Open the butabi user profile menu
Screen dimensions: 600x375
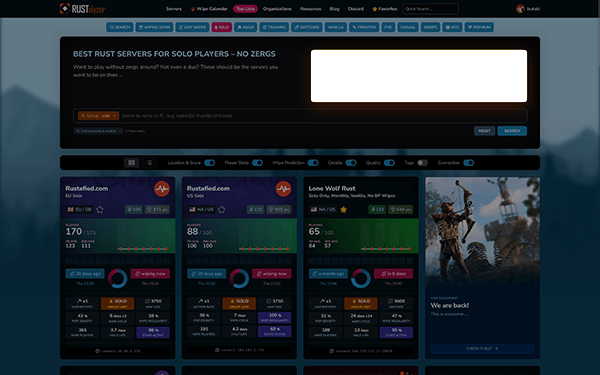point(528,8)
